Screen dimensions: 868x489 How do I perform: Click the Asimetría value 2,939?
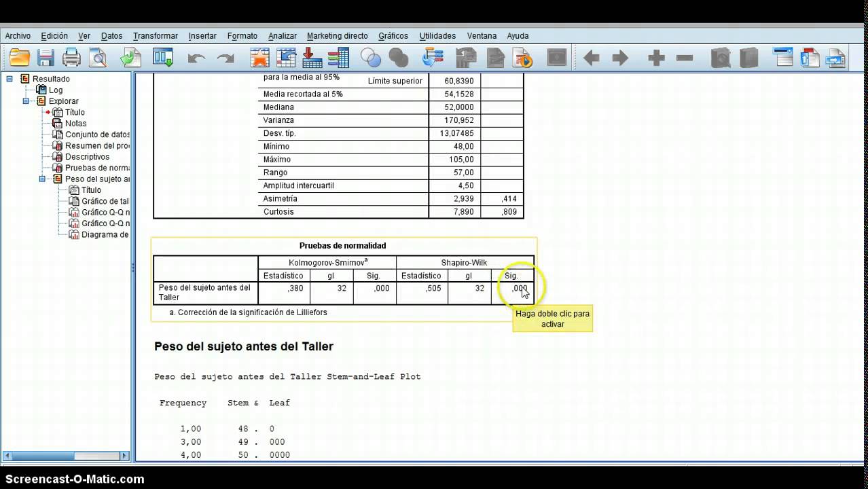(464, 199)
